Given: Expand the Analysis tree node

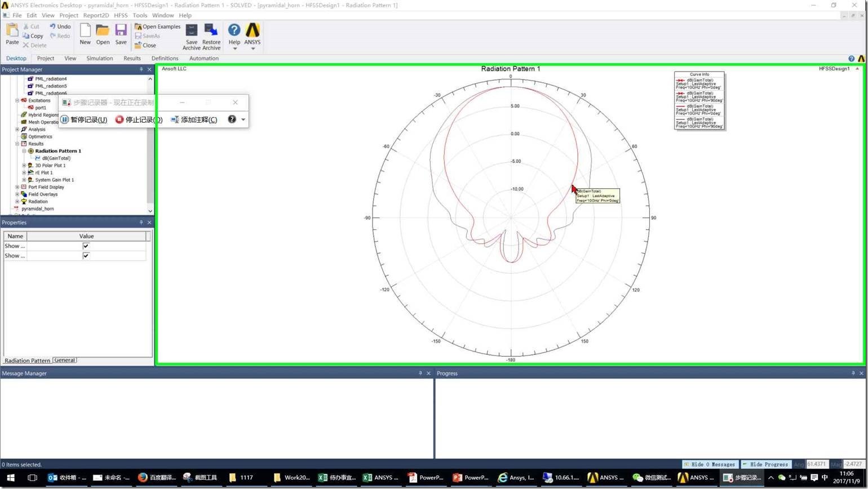Looking at the screenshot, I should tap(17, 129).
